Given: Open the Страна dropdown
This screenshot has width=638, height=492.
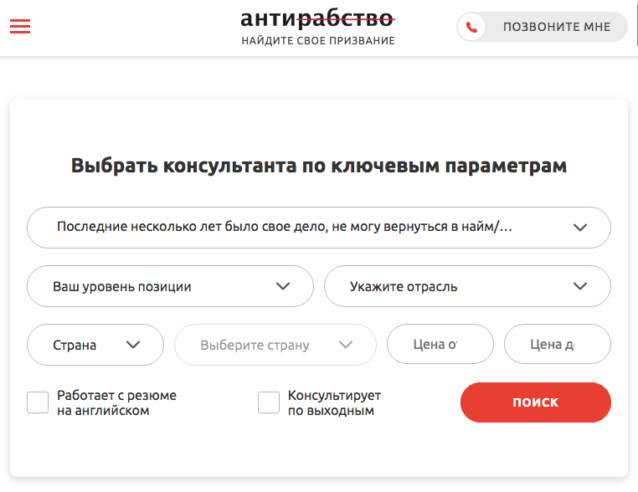Looking at the screenshot, I should tap(95, 345).
